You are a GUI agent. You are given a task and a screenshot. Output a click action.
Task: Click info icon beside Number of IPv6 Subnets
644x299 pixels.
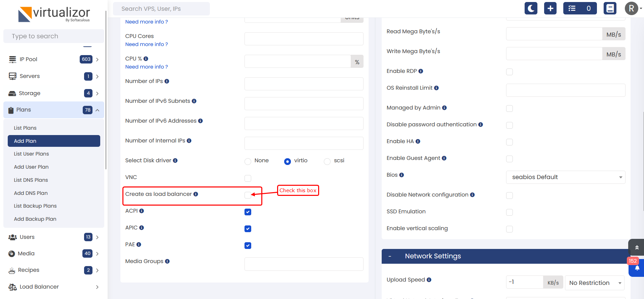point(194,101)
